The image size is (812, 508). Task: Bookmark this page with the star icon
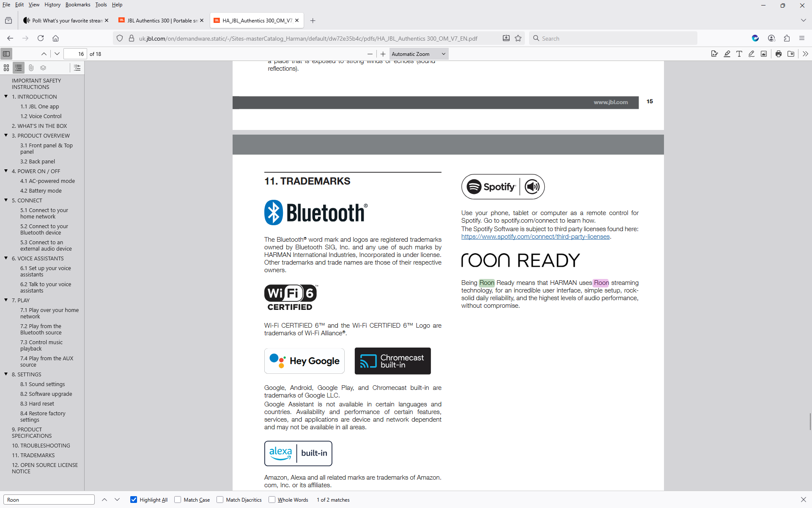pos(518,38)
